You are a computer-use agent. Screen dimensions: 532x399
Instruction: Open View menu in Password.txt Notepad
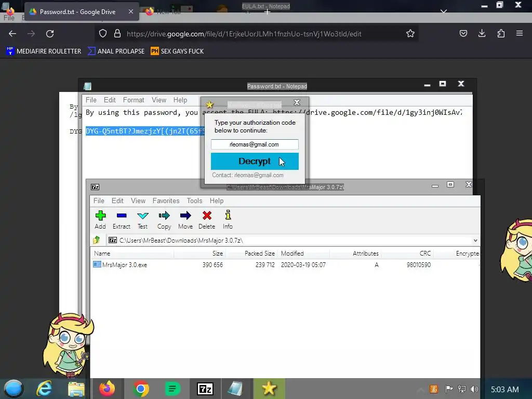pos(159,100)
